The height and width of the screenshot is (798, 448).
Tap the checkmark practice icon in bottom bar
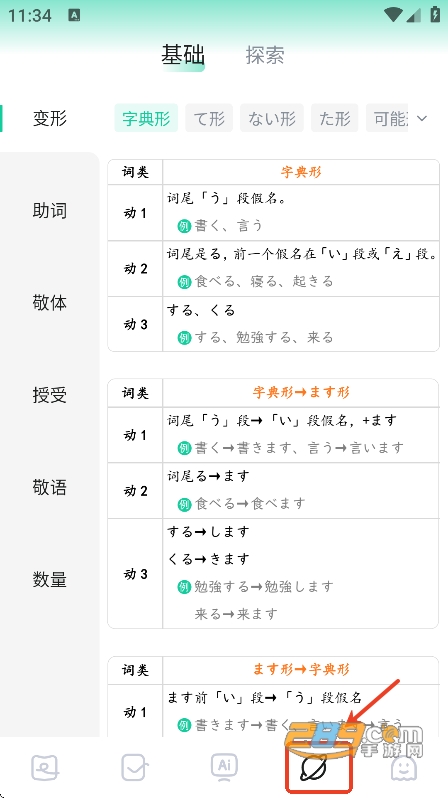(x=135, y=767)
